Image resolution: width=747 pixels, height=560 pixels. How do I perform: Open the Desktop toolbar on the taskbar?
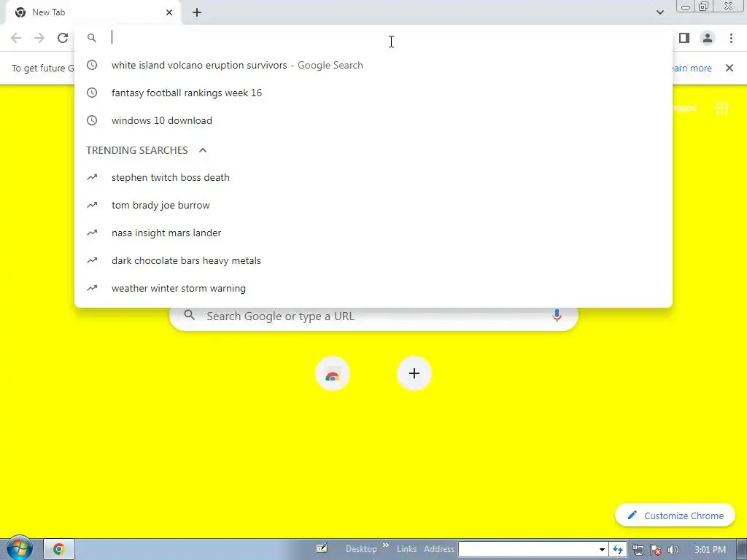(x=361, y=549)
